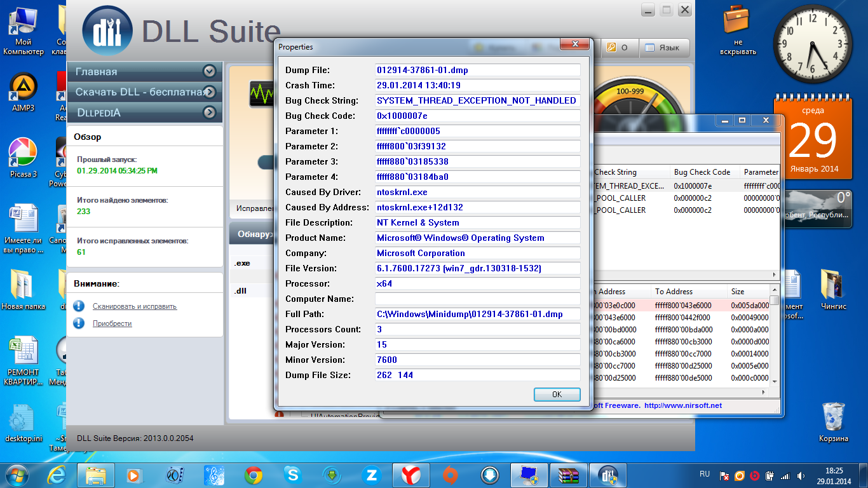Viewport: 868px width, 488px height.
Task: Click the empty Computer Name field
Action: [478, 299]
